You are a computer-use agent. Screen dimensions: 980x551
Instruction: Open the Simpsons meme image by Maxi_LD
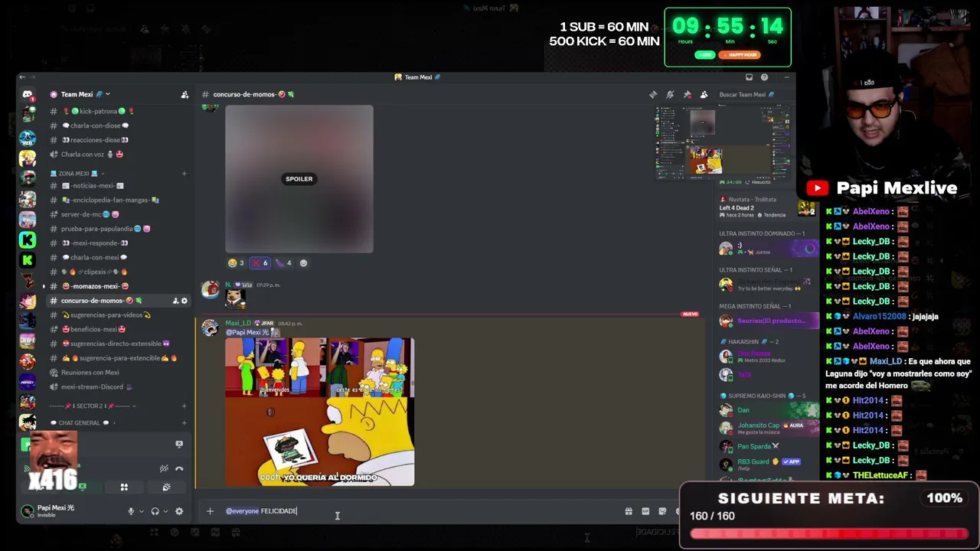coord(320,412)
